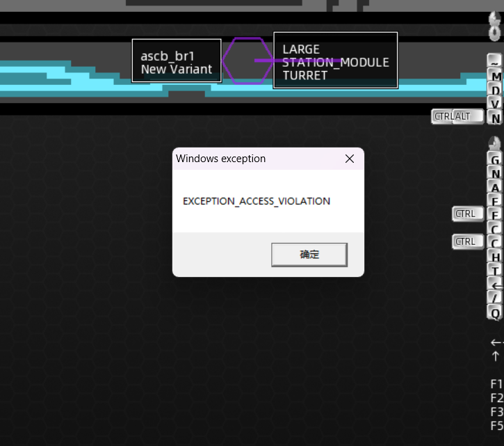The image size is (504, 446).
Task: Select the purple hexagon weapon slot marker
Action: (247, 61)
